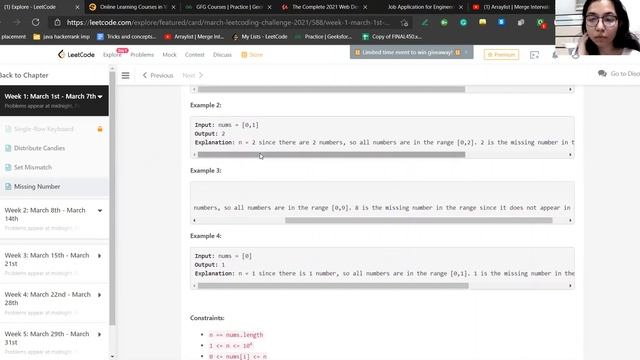Open the Tricks and concepts bookmark
640x360 pixels.
tap(127, 37)
